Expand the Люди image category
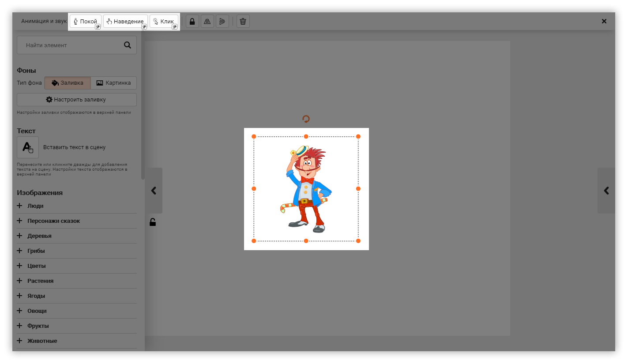The width and height of the screenshot is (628, 364). click(x=19, y=206)
